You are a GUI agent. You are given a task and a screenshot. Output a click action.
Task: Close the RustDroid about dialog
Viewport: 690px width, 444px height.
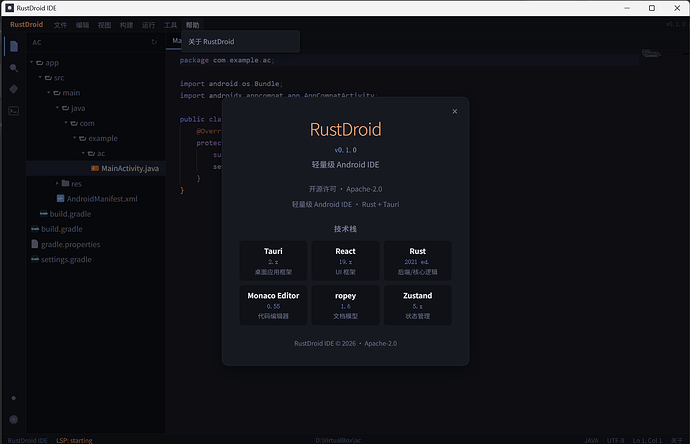tap(455, 111)
